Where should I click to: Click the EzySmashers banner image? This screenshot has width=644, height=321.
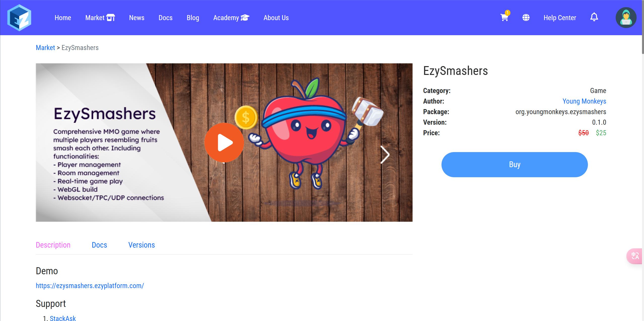pos(224,143)
